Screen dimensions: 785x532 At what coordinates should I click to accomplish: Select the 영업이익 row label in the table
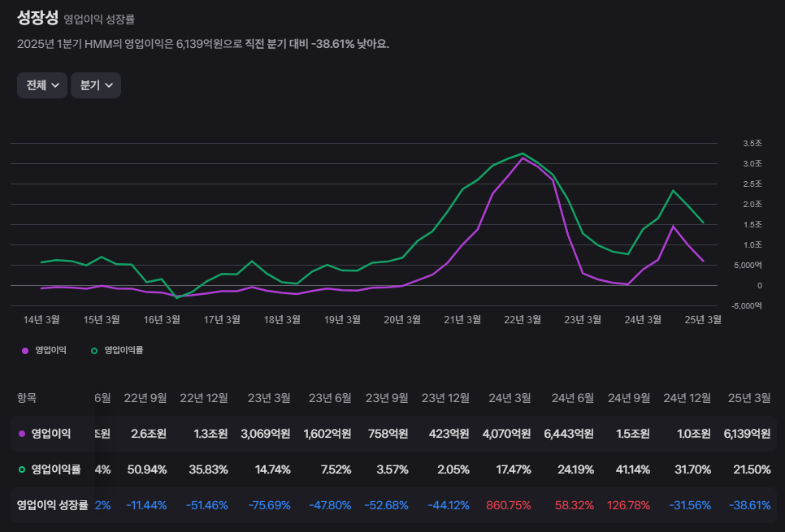click(x=45, y=434)
